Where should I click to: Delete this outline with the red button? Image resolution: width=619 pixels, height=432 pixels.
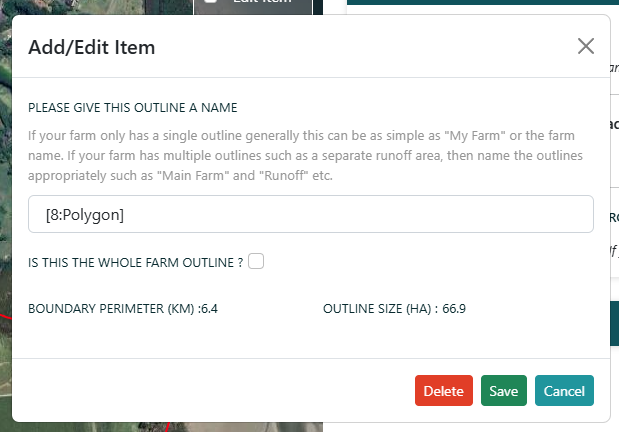click(x=443, y=391)
